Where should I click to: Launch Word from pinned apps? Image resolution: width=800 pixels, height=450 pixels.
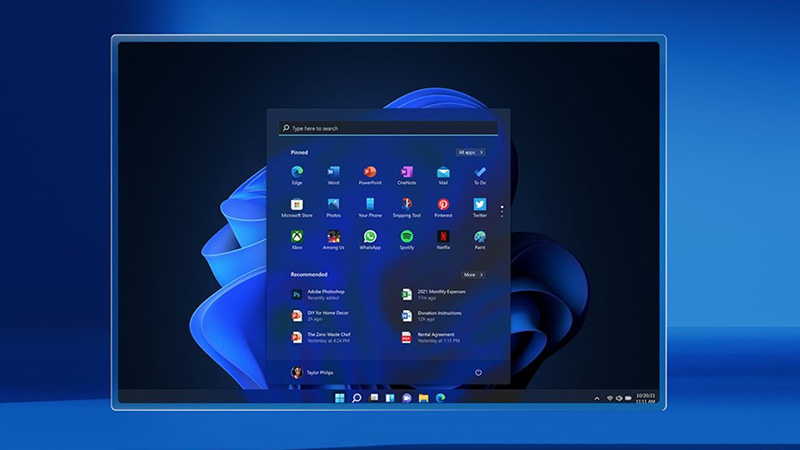coord(333,175)
